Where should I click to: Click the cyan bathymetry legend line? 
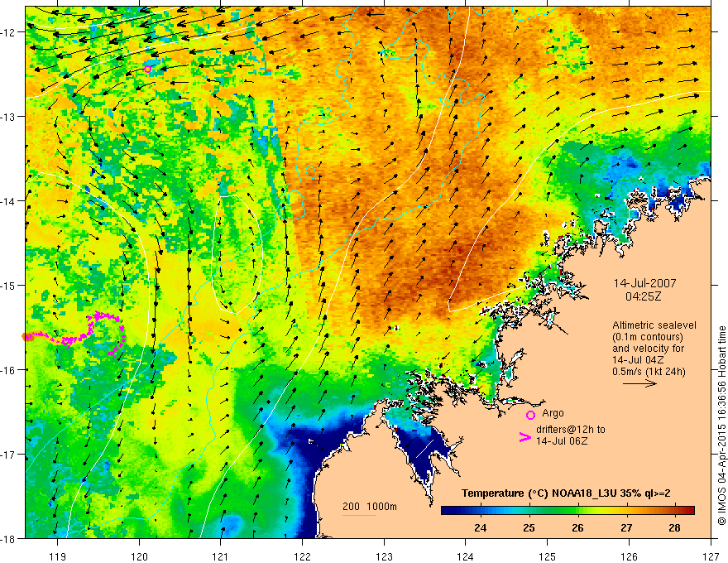click(359, 515)
